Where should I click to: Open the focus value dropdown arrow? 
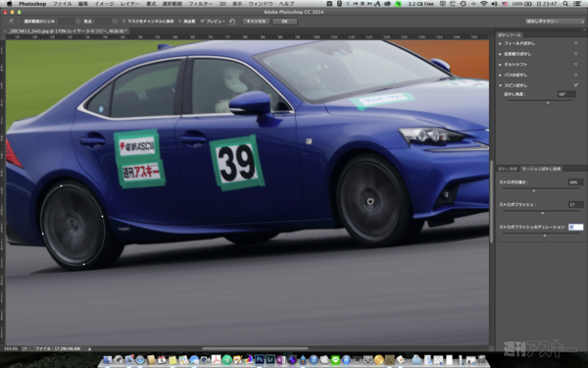115,22
